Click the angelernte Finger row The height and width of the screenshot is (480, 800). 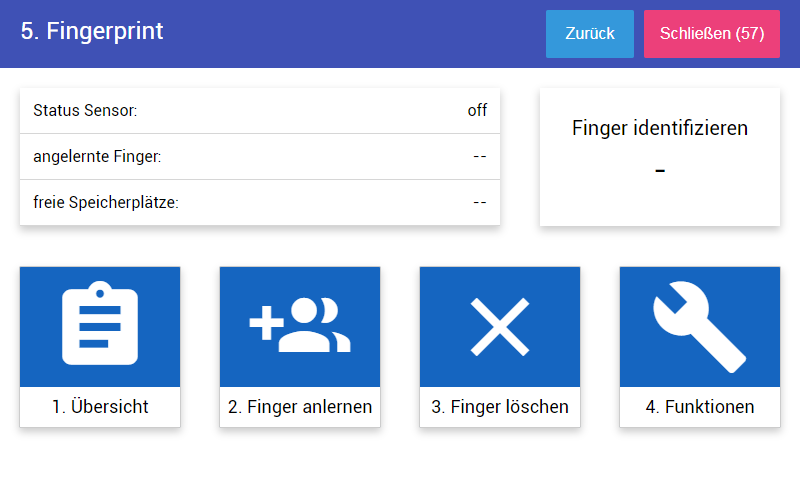[260, 157]
